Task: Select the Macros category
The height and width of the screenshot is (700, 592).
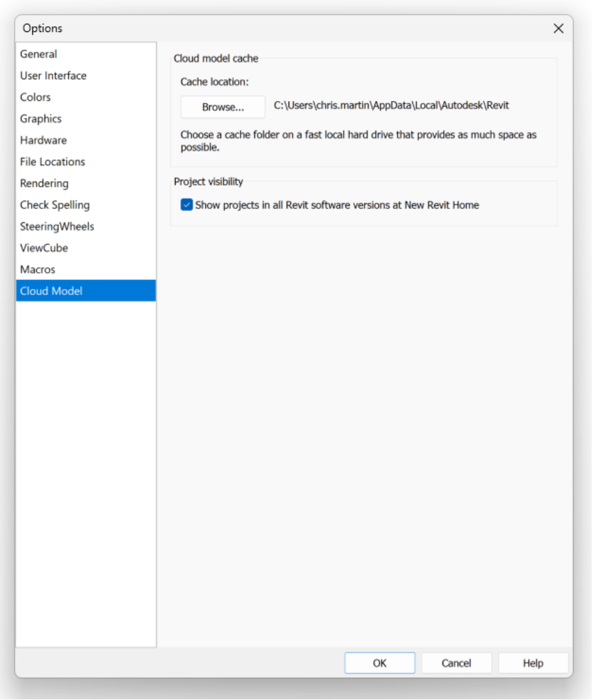Action: [x=86, y=269]
